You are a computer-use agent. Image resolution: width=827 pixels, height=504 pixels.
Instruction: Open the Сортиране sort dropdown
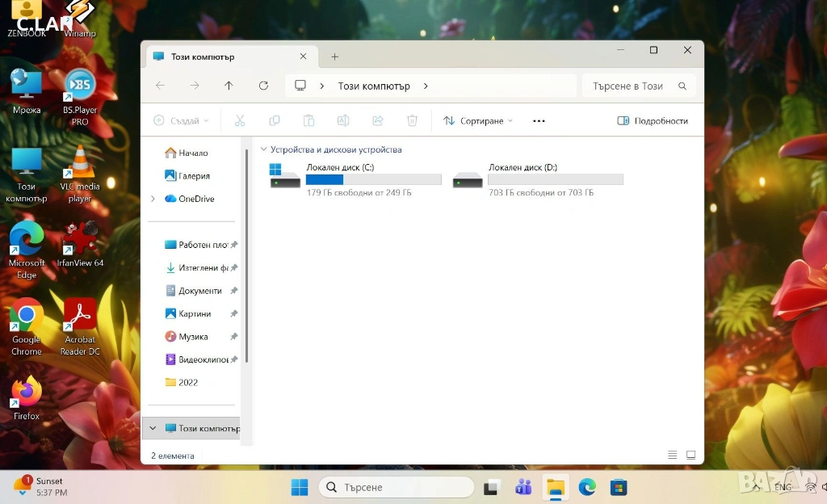pyautogui.click(x=478, y=121)
